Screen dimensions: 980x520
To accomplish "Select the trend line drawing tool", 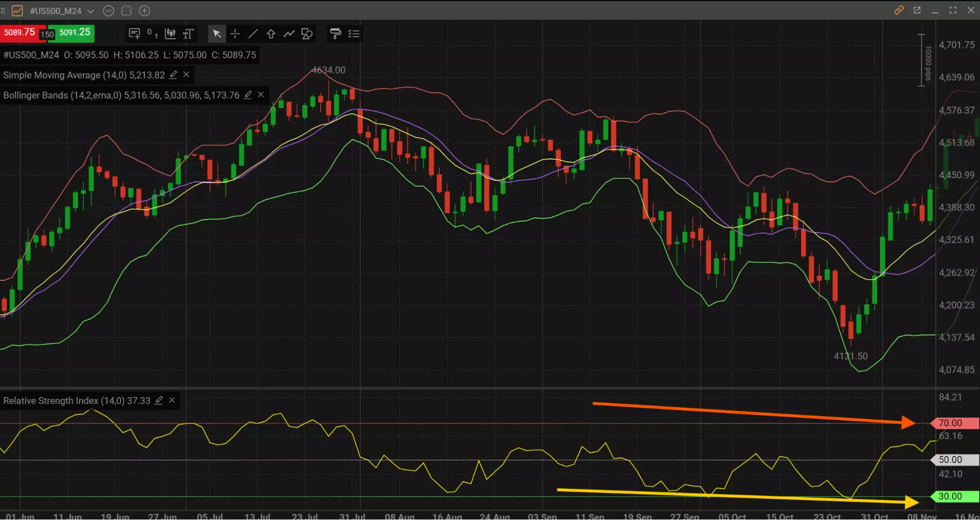I will [253, 34].
